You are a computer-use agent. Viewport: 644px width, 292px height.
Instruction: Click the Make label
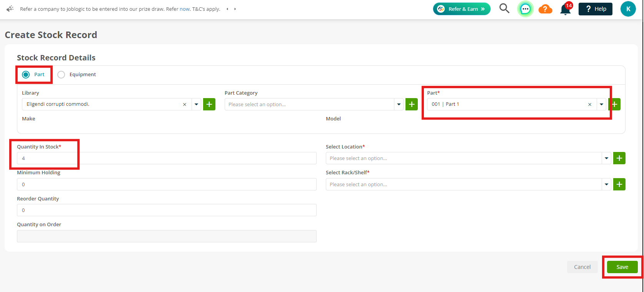click(28, 118)
